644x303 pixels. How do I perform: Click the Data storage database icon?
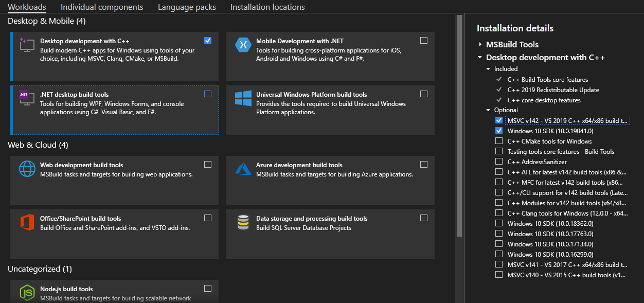[x=243, y=222]
